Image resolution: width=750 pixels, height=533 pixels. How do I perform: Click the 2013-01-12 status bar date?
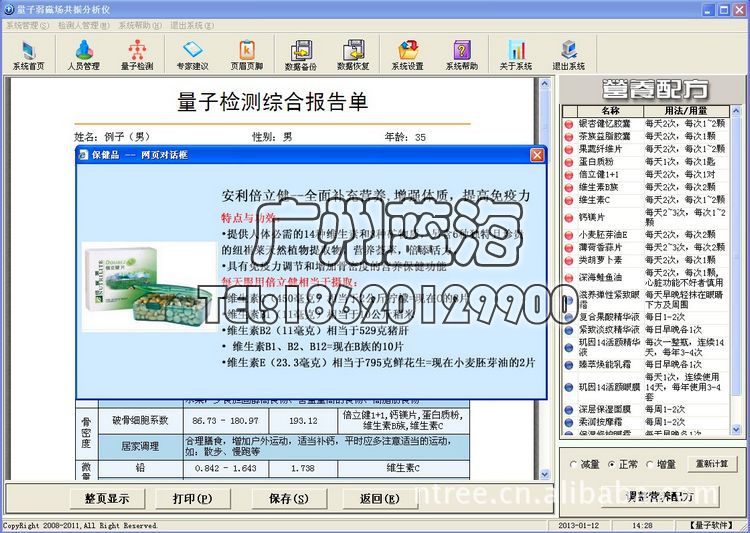tap(579, 526)
